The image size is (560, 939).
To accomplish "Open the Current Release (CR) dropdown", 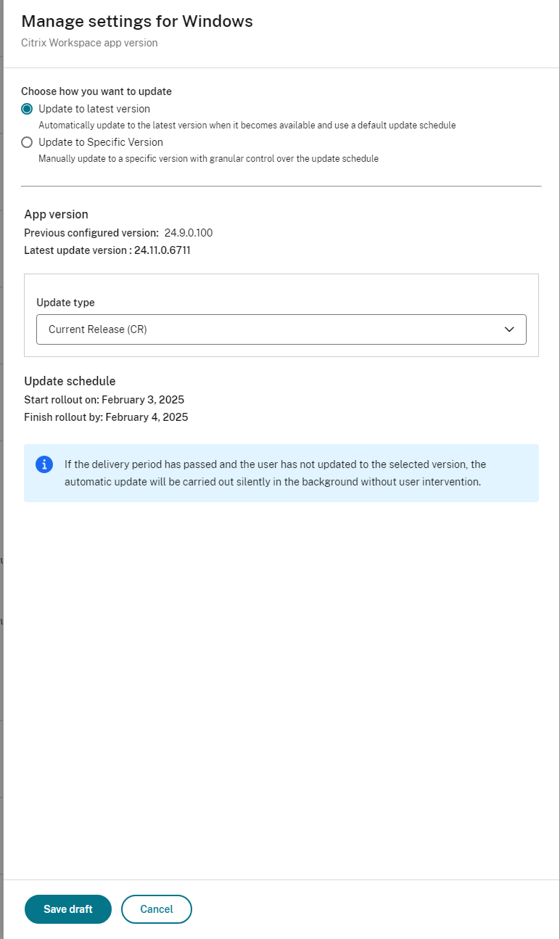I will pos(281,329).
